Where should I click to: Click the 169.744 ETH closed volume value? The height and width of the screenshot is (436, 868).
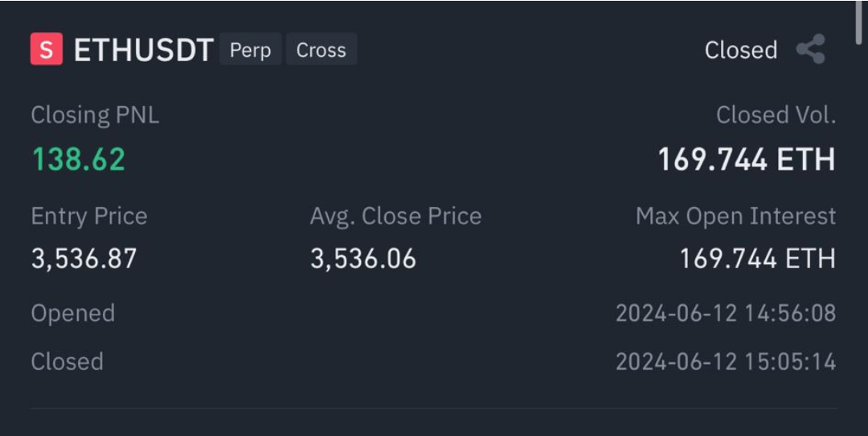click(x=747, y=159)
